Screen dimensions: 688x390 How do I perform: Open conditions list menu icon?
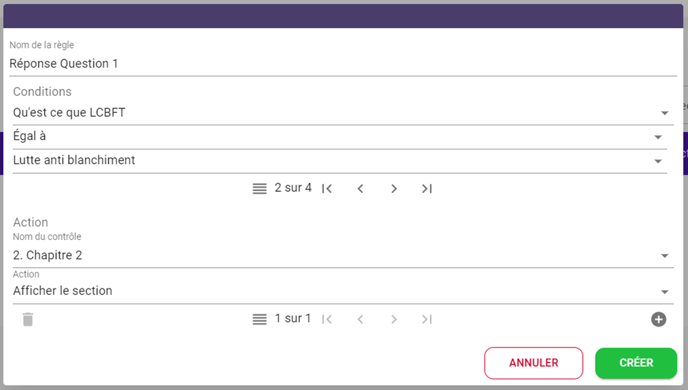click(259, 189)
